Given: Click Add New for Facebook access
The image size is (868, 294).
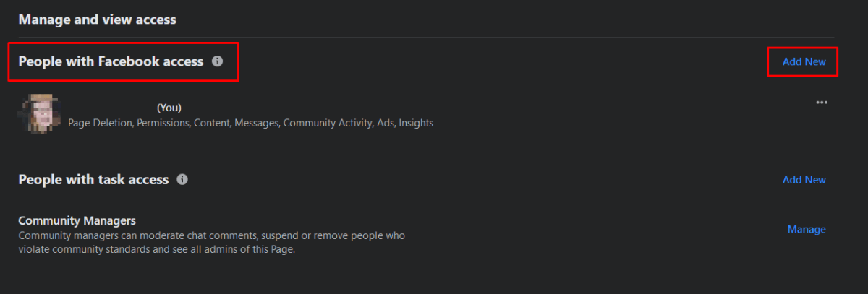Looking at the screenshot, I should tap(804, 61).
